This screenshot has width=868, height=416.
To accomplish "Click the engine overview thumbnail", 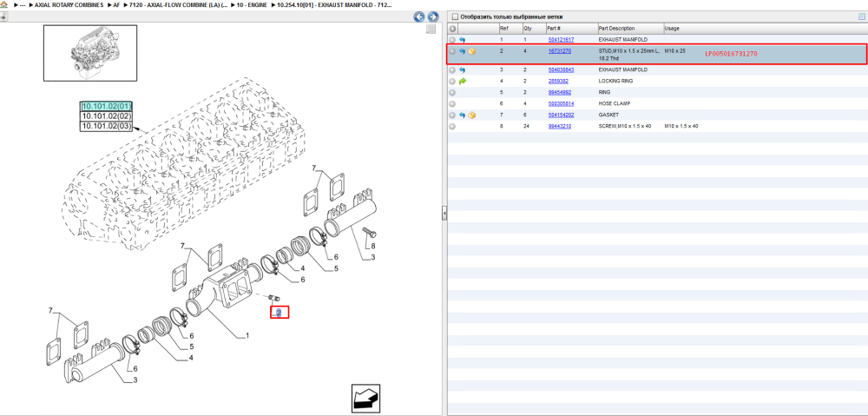I will coord(90,53).
